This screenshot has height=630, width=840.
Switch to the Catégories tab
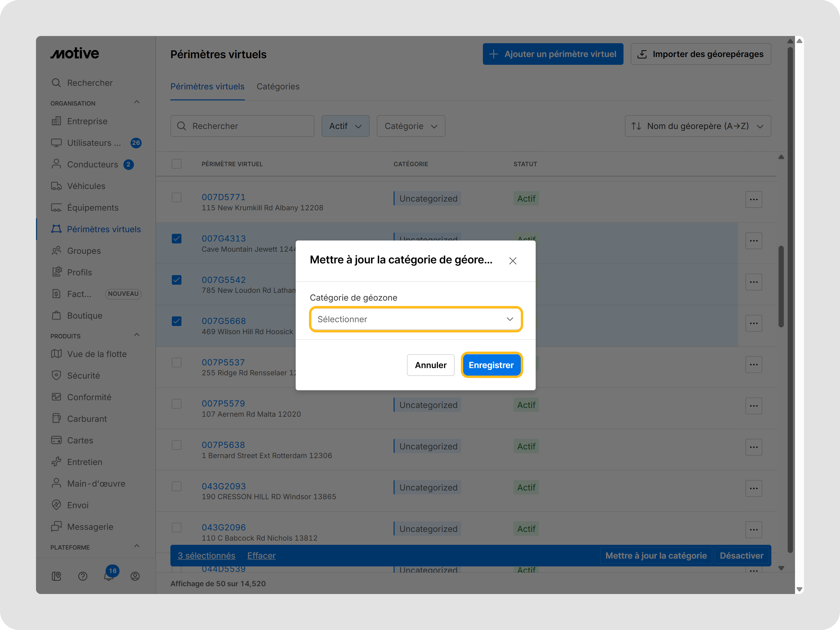[277, 87]
